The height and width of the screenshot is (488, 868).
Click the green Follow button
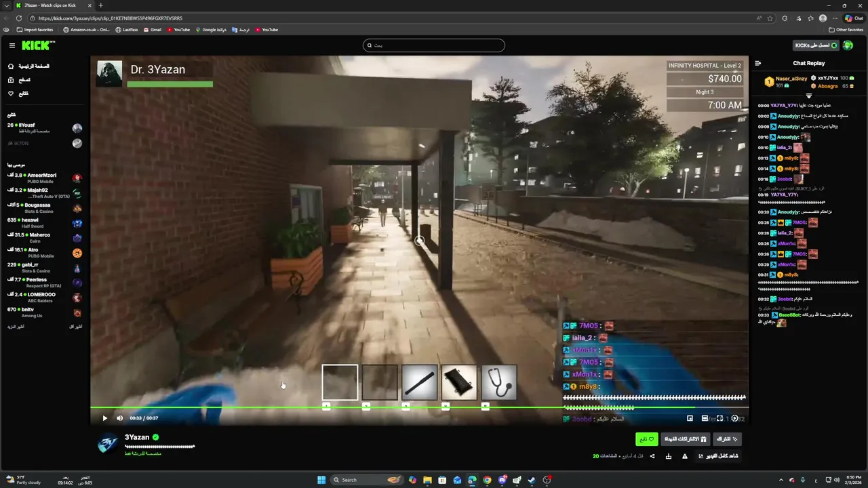[x=647, y=439]
